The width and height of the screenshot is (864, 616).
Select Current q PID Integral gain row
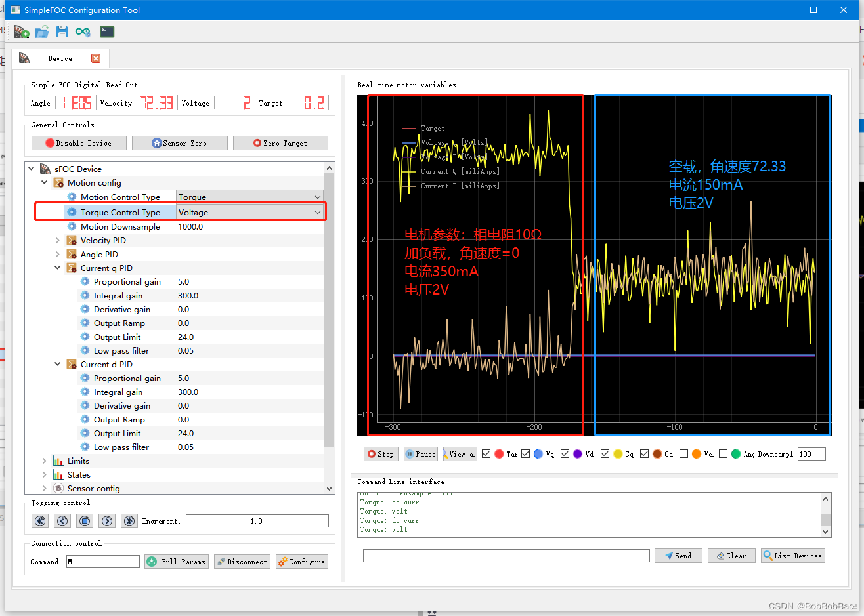(175, 295)
